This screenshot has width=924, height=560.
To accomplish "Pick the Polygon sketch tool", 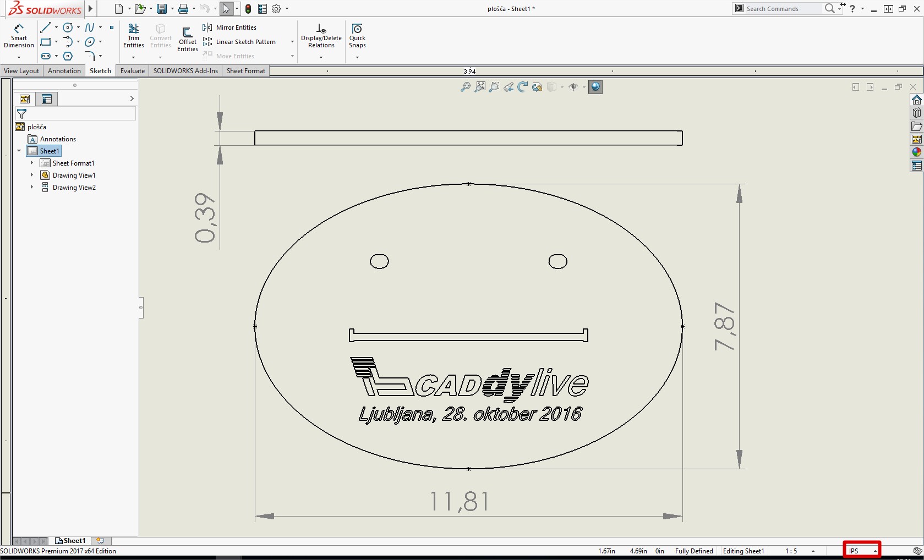I will (x=68, y=56).
